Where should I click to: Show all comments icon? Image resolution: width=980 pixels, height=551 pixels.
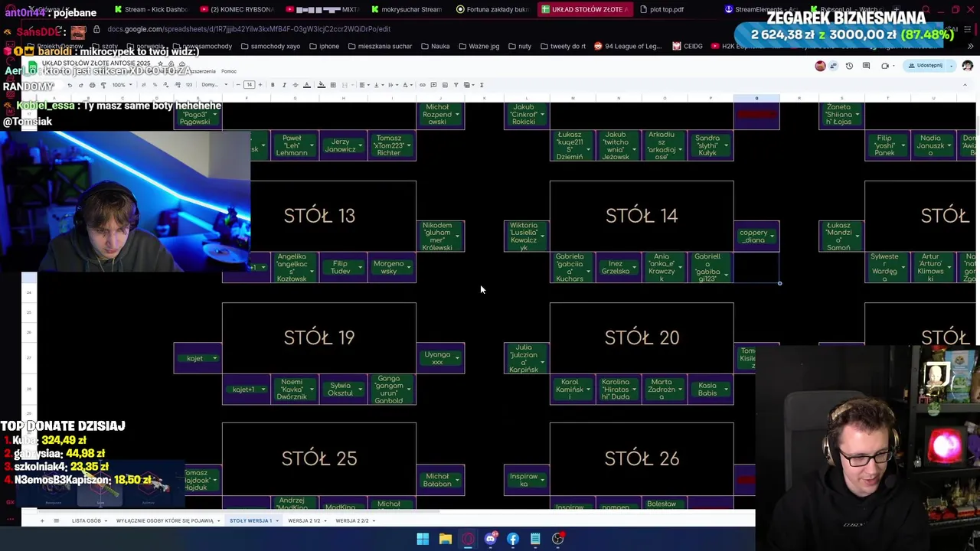(x=866, y=66)
